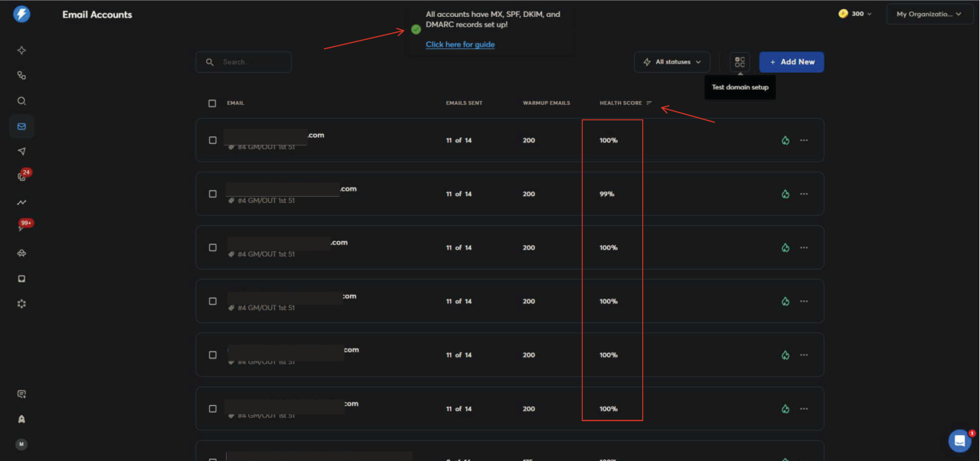Viewport: 980px width, 461px height.
Task: Open the analytics chart sidebar icon
Action: 21,202
